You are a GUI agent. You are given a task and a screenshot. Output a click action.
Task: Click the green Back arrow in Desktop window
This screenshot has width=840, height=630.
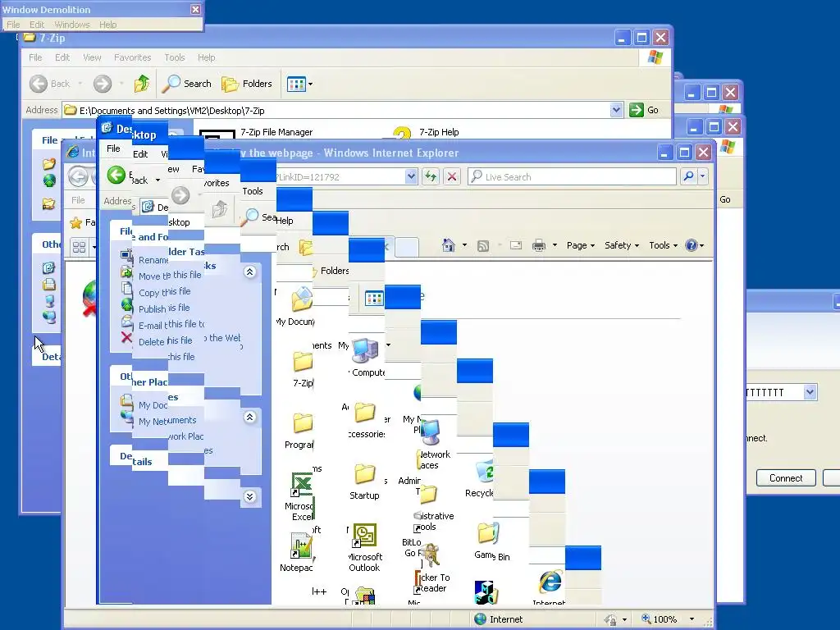pos(116,175)
